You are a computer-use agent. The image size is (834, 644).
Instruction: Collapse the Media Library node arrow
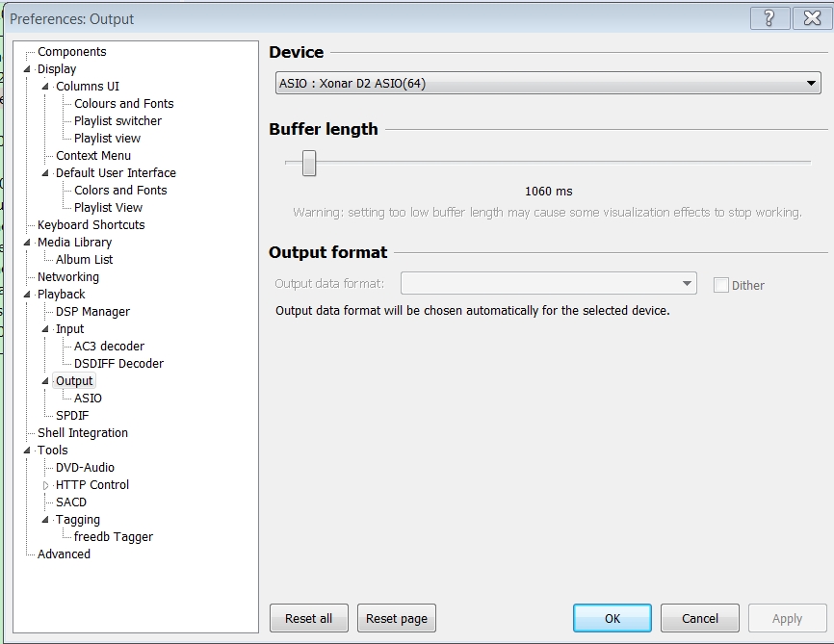27,243
